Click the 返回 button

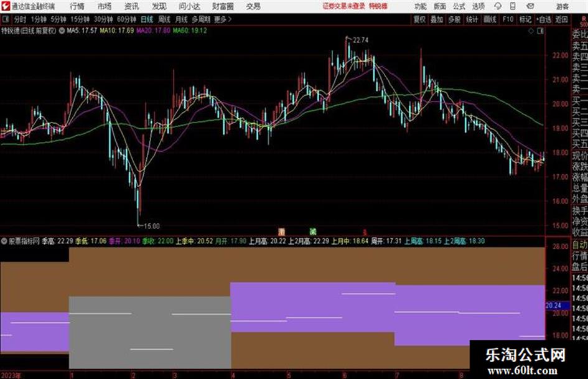[561, 19]
